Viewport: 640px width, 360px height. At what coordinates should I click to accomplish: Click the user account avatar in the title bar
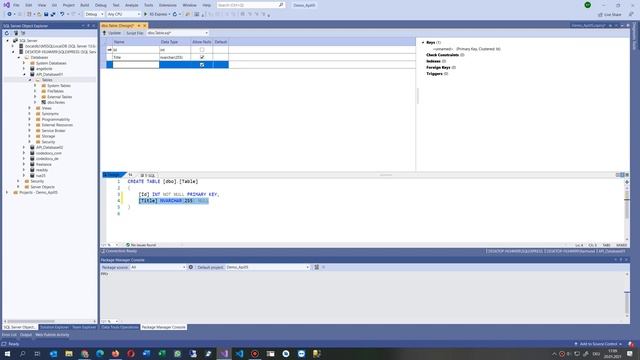(587, 5)
